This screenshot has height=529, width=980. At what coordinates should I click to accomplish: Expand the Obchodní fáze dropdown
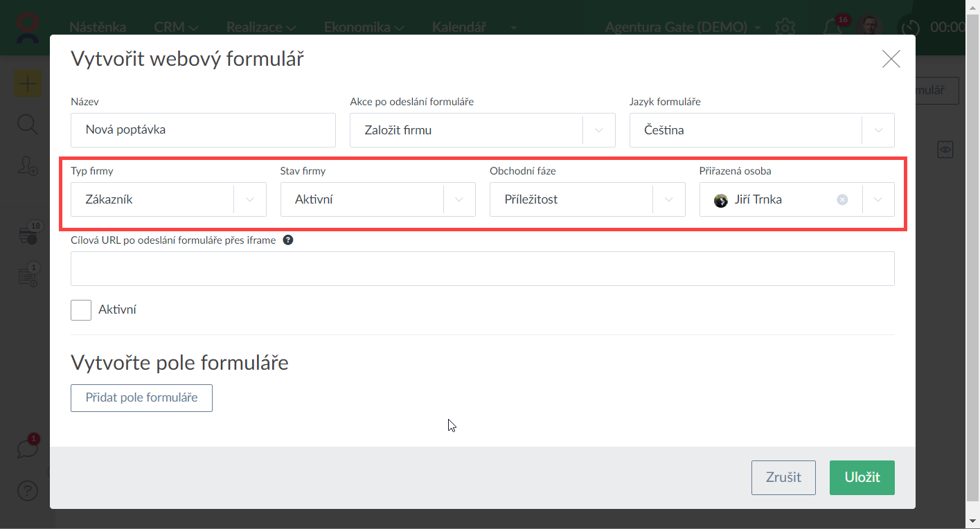click(668, 199)
